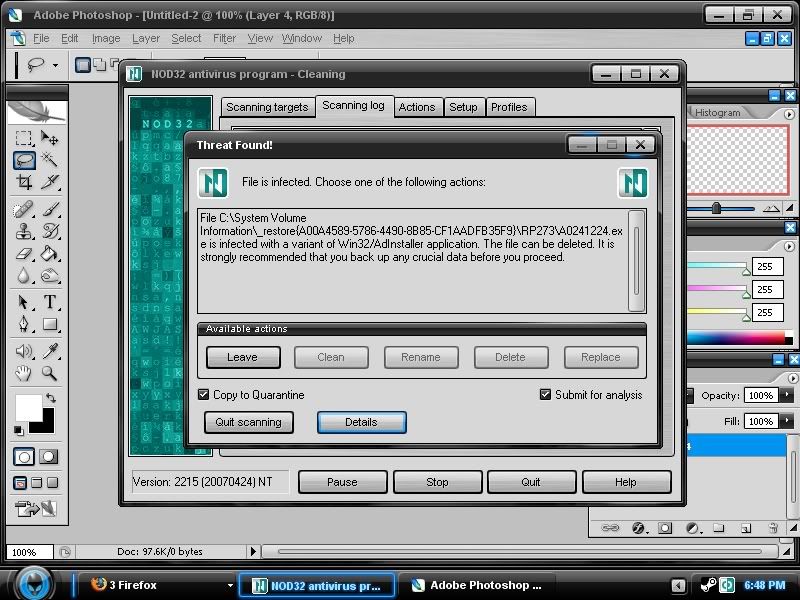800x600 pixels.
Task: Switch to full screen mode with menu bar
Action: pyautogui.click(x=37, y=483)
